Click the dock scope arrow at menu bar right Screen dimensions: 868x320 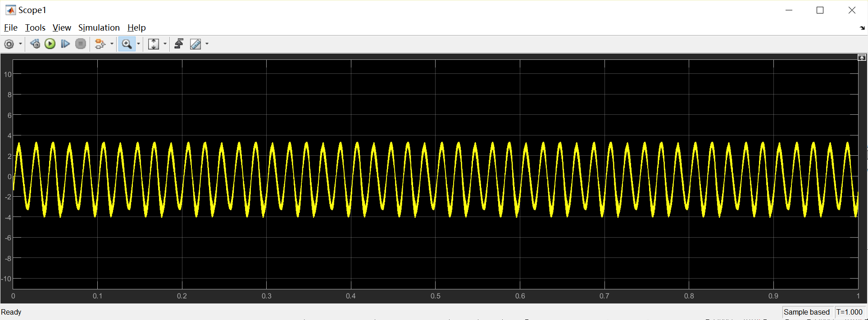tap(862, 28)
